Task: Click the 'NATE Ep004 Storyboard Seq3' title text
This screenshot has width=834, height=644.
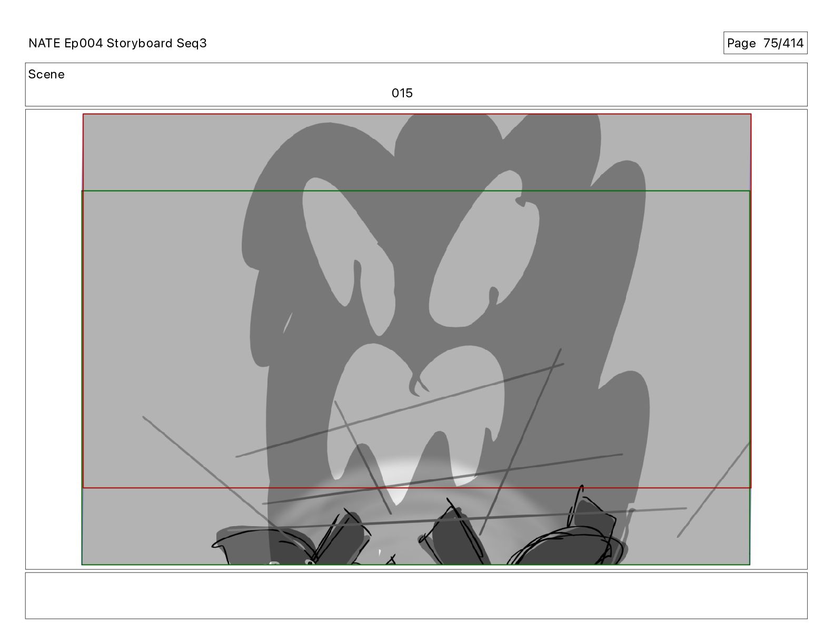Action: (117, 43)
